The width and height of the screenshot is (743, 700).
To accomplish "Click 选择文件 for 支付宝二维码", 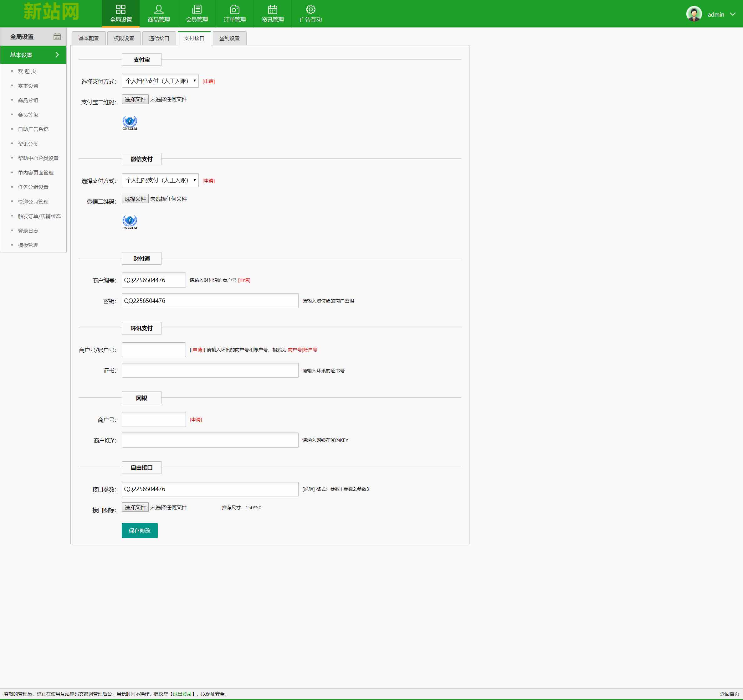I will click(135, 99).
